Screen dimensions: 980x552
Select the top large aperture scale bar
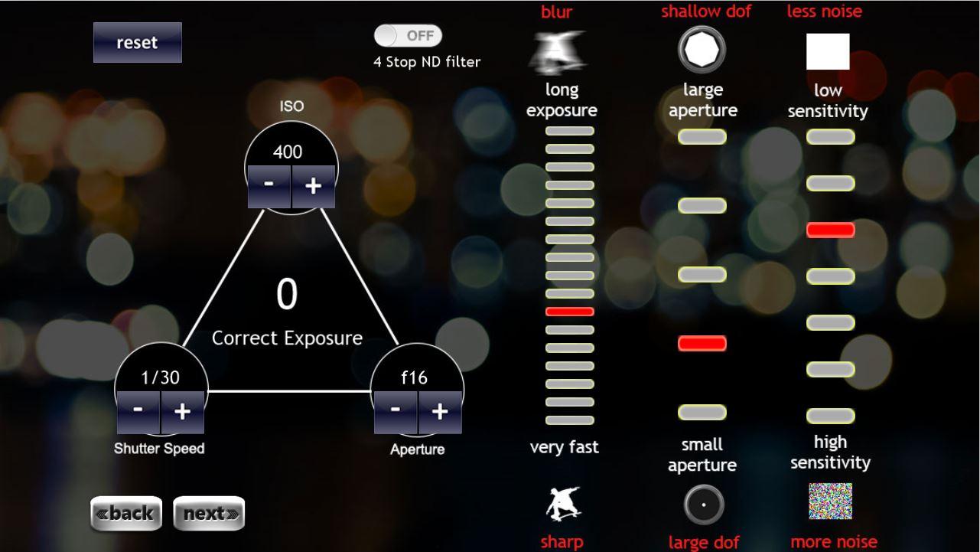[702, 137]
